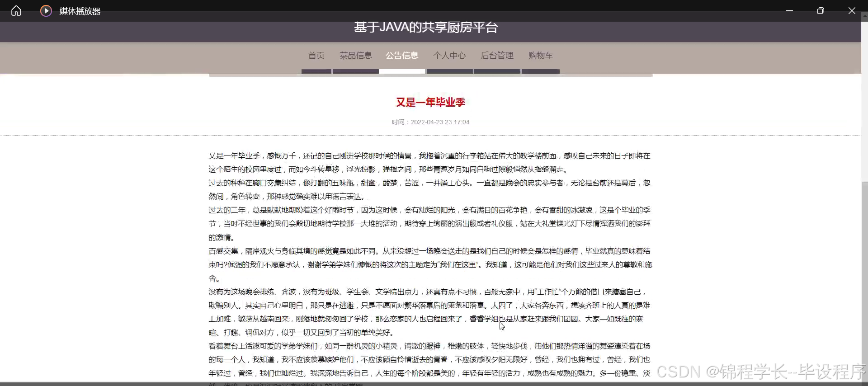This screenshot has width=868, height=386.
Task: Click the paragraph starting 过去的种种在胸口交集纠结
Action: pos(429,190)
